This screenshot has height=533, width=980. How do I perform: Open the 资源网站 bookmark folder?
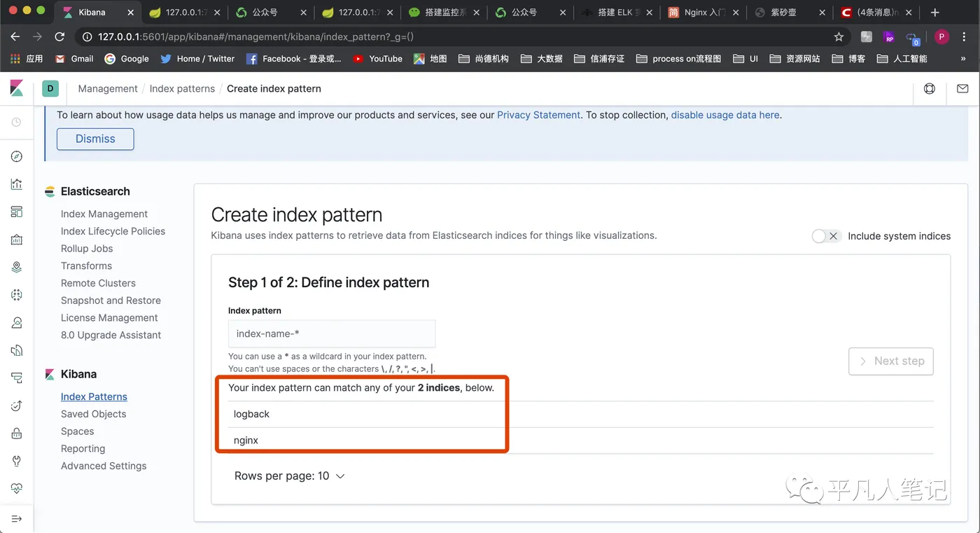point(794,59)
